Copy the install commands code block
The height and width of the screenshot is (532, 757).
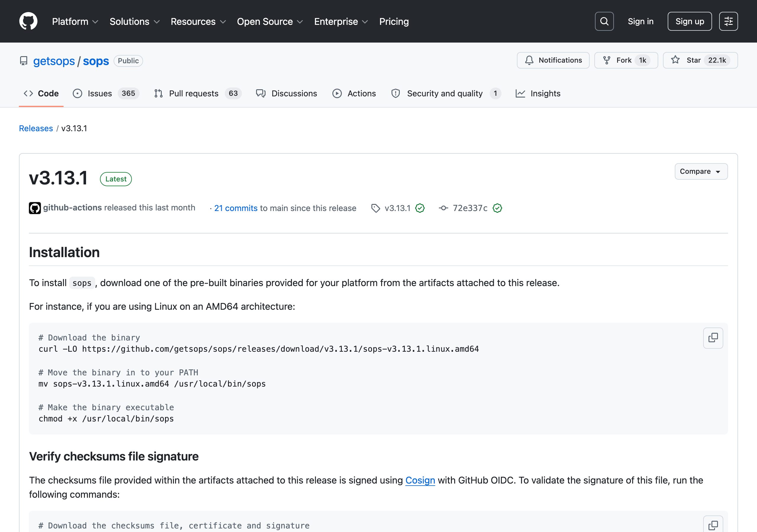(713, 338)
